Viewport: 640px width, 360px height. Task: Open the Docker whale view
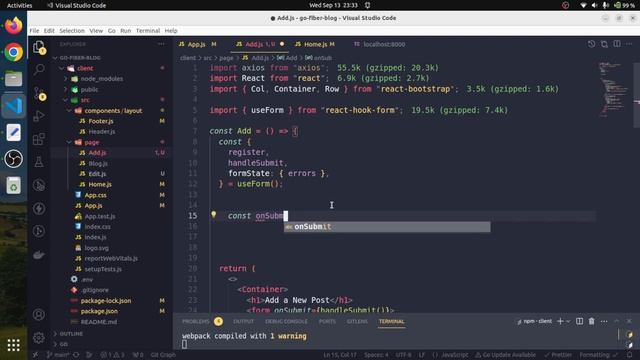[x=39, y=255]
